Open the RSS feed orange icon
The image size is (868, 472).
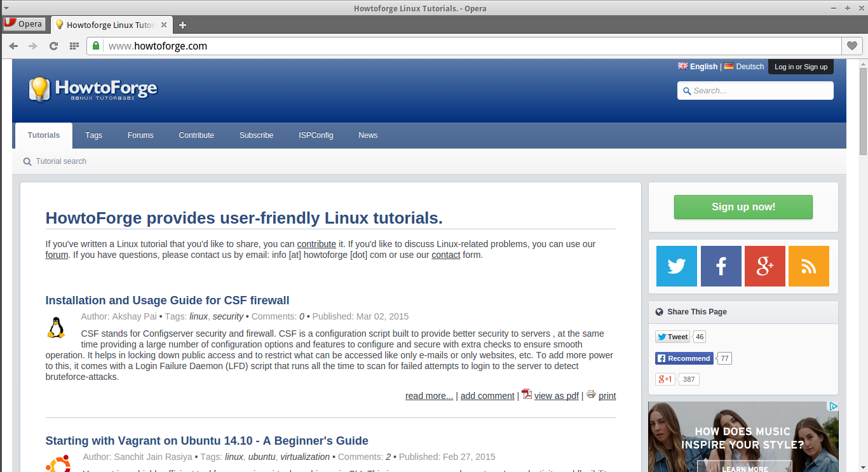(809, 266)
